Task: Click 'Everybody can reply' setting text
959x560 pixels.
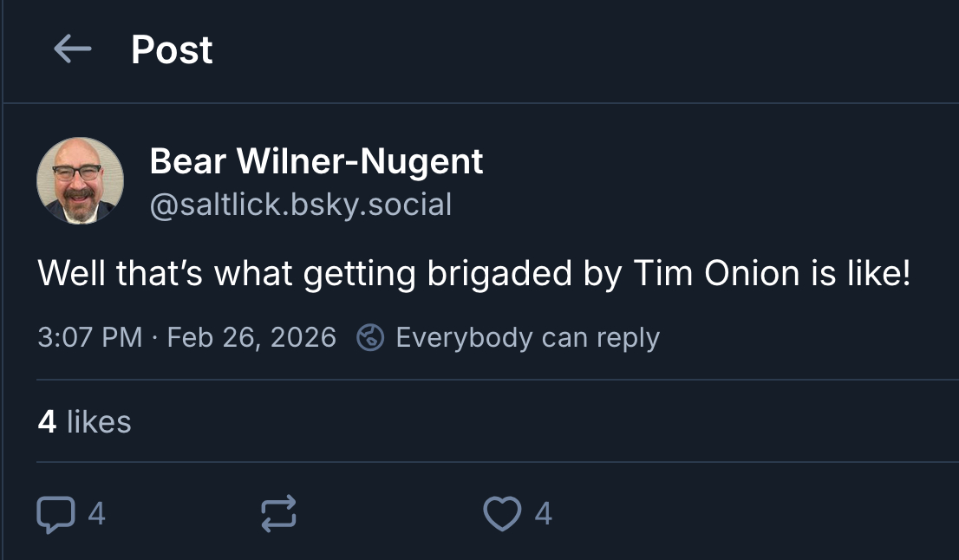Action: (x=527, y=337)
